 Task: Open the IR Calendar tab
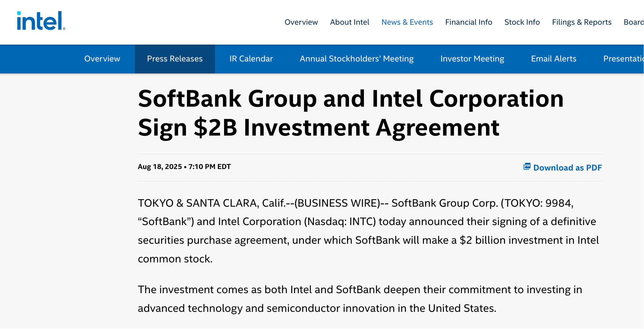(x=251, y=59)
